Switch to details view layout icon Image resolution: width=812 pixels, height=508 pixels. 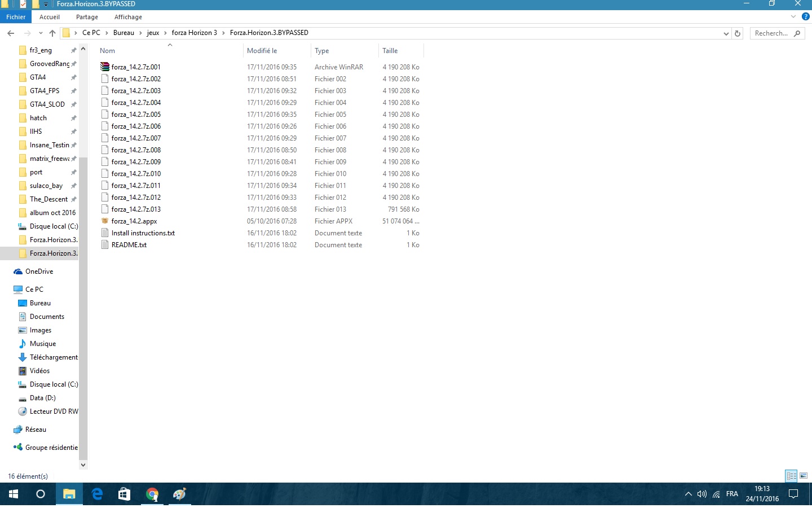[791, 476]
